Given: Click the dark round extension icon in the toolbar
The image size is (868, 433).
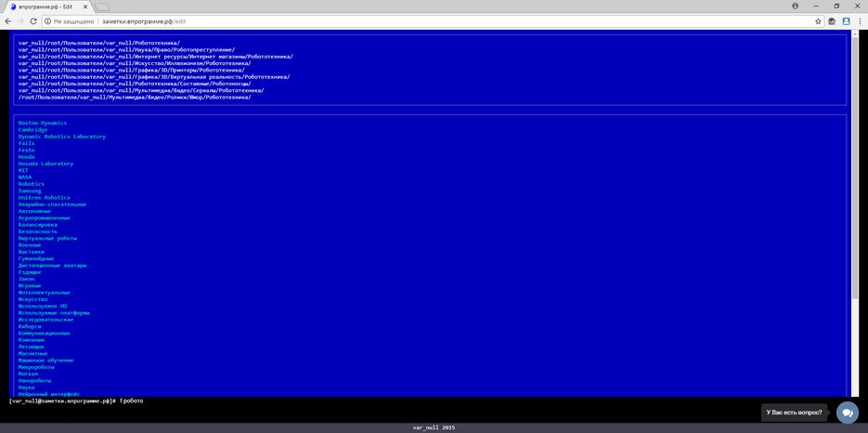Looking at the screenshot, I should pos(832,21).
